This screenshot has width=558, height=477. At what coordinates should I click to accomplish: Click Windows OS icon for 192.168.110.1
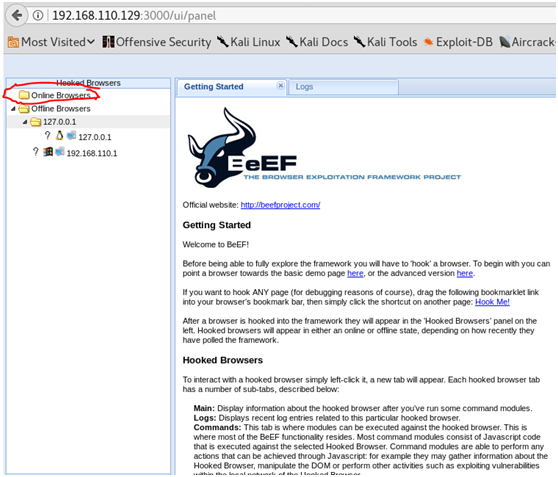coord(48,152)
